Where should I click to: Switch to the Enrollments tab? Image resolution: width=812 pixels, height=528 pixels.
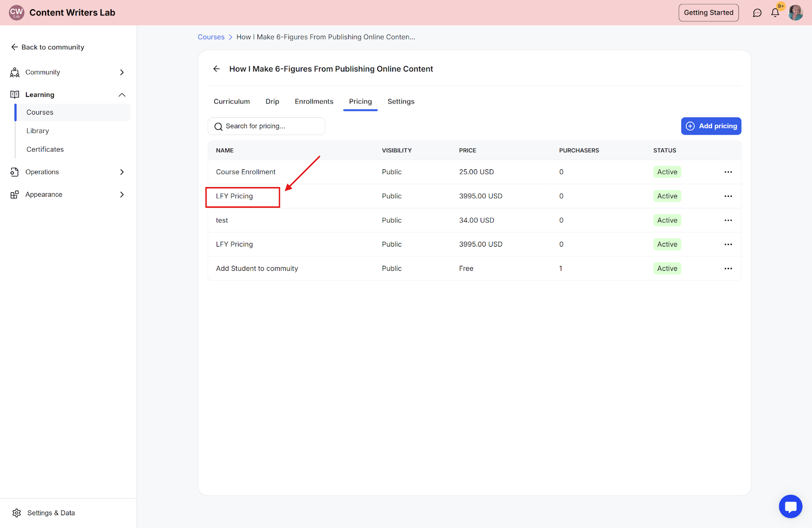point(314,101)
